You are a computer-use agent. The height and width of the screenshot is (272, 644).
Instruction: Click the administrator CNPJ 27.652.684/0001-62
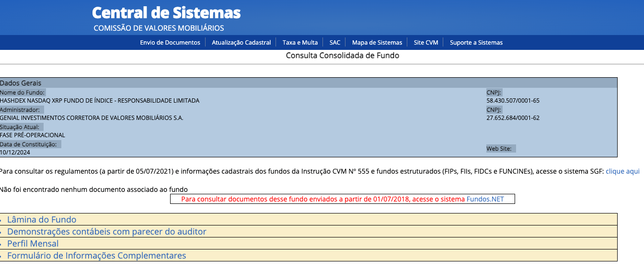click(x=513, y=118)
